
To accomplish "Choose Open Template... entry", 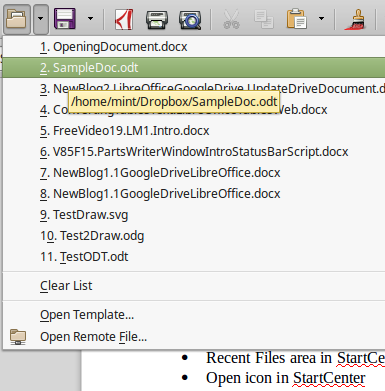I will coord(194,315).
